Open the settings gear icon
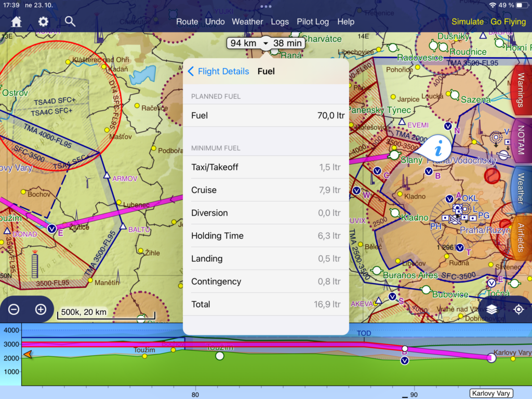The image size is (532, 399). 43,22
